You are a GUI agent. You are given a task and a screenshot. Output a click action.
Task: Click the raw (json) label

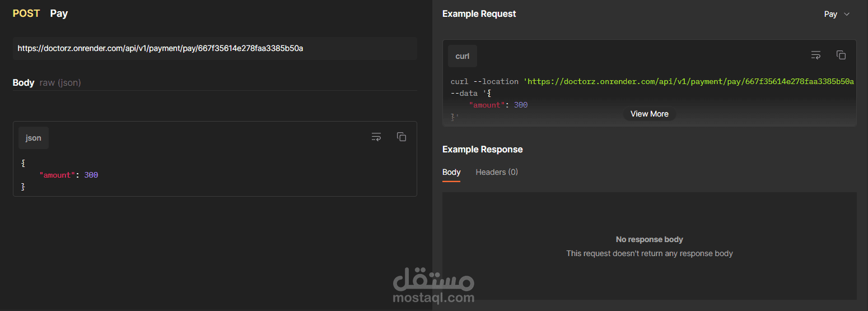tap(60, 82)
